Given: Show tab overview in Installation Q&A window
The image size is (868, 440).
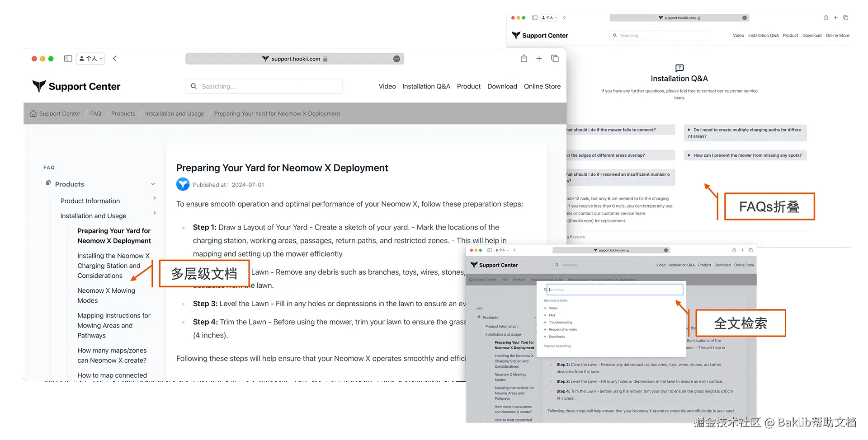Looking at the screenshot, I should (x=845, y=18).
